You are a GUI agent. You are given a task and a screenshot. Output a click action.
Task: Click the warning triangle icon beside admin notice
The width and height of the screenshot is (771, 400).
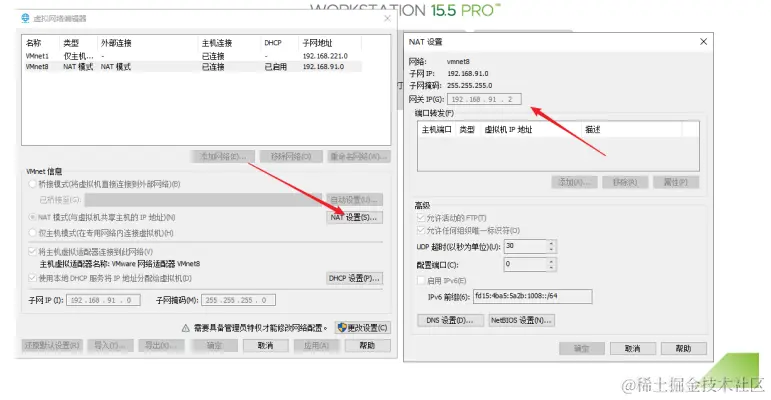[x=185, y=328]
